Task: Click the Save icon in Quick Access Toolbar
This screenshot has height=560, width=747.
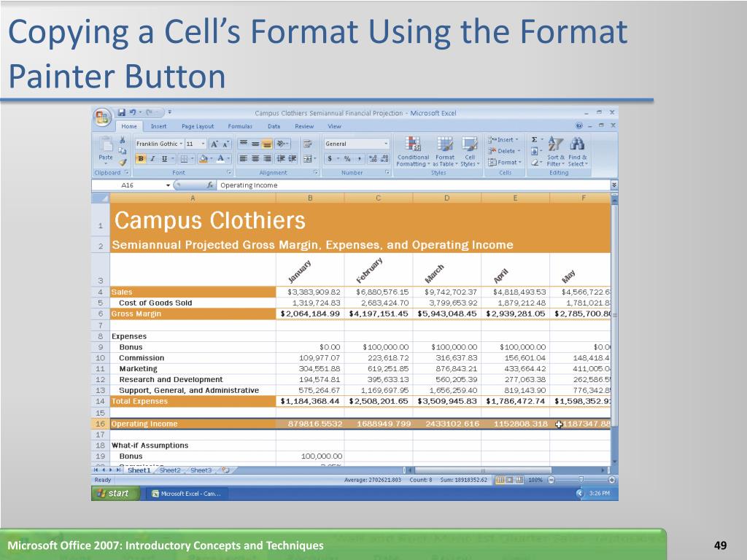Action: [x=122, y=112]
